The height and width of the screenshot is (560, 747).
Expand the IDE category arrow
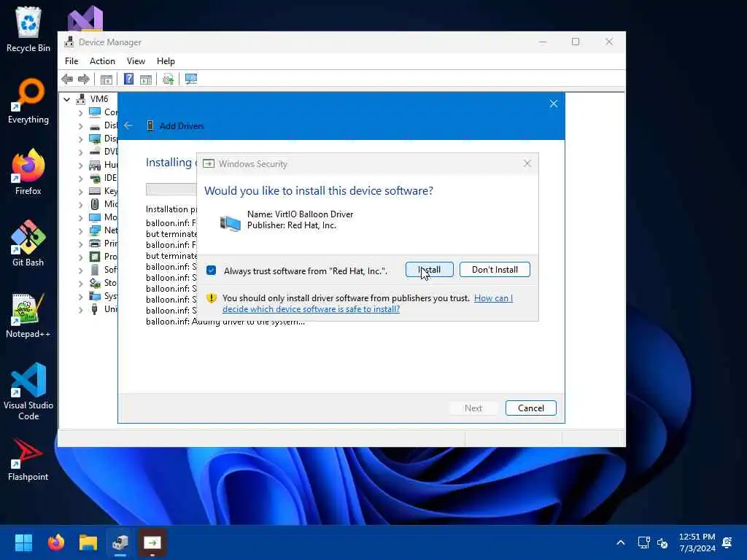(x=80, y=179)
